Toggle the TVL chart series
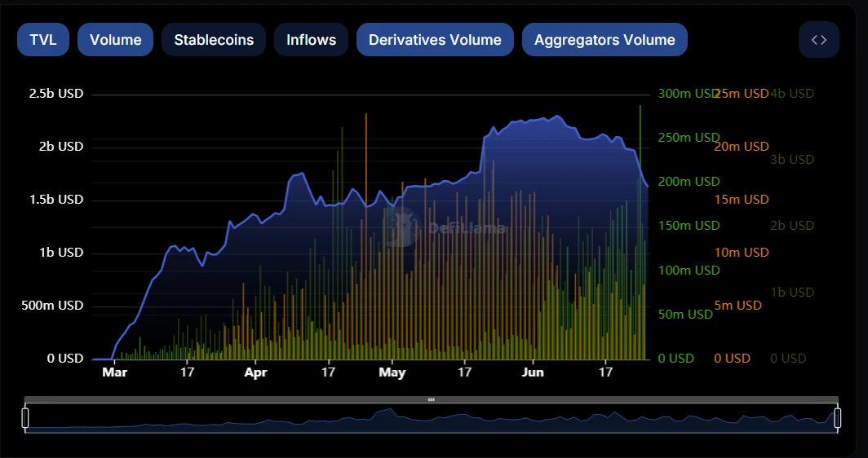Viewport: 868px width, 458px height. click(x=43, y=40)
